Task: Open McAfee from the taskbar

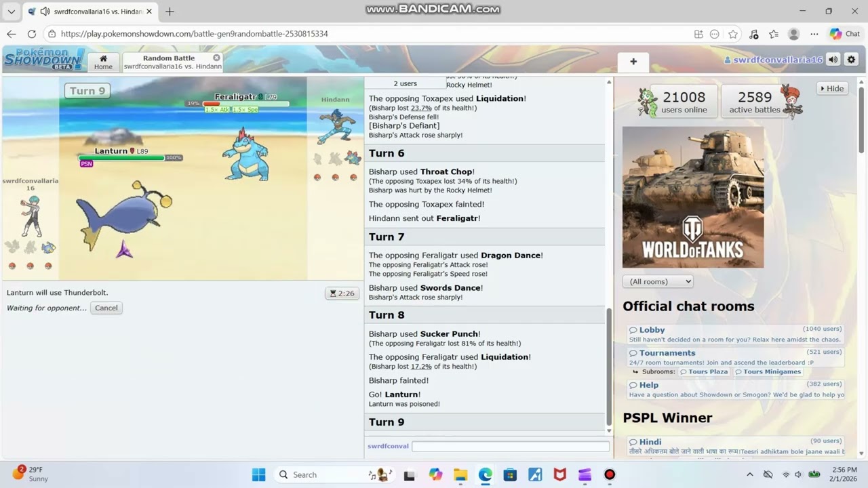Action: [560, 474]
